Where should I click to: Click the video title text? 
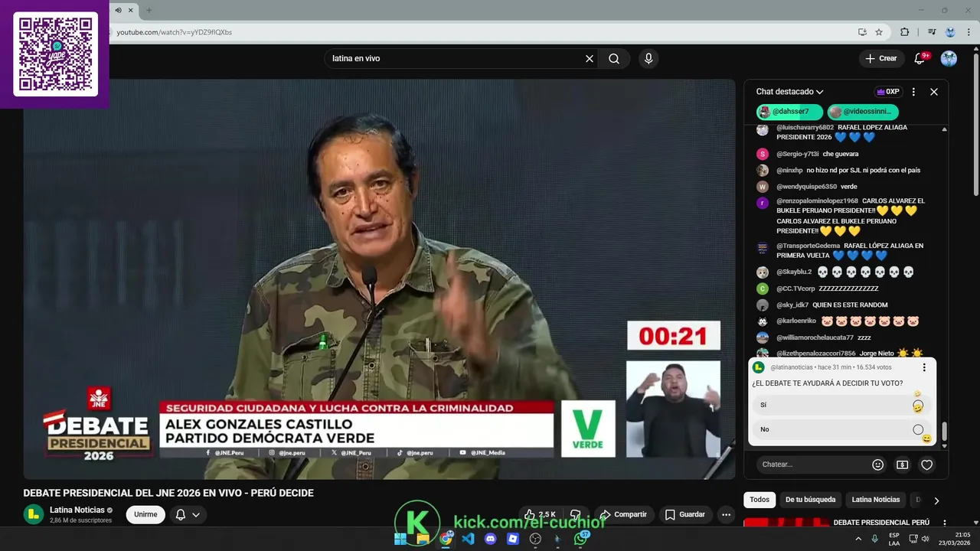pos(168,493)
